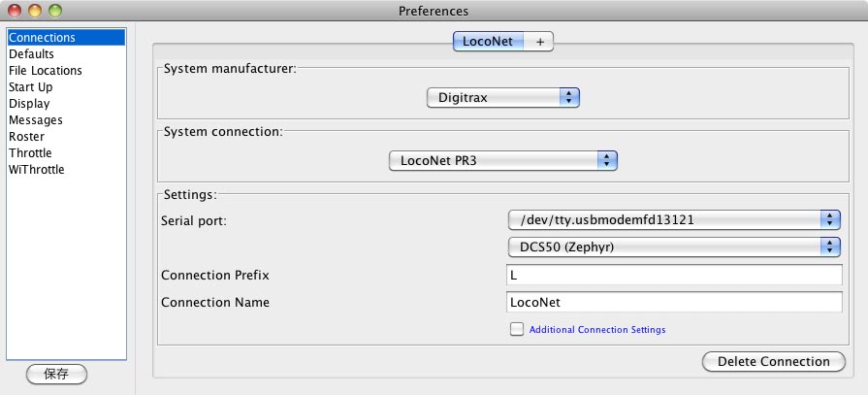Open WiThrottle preferences
The image size is (868, 395).
click(x=66, y=170)
